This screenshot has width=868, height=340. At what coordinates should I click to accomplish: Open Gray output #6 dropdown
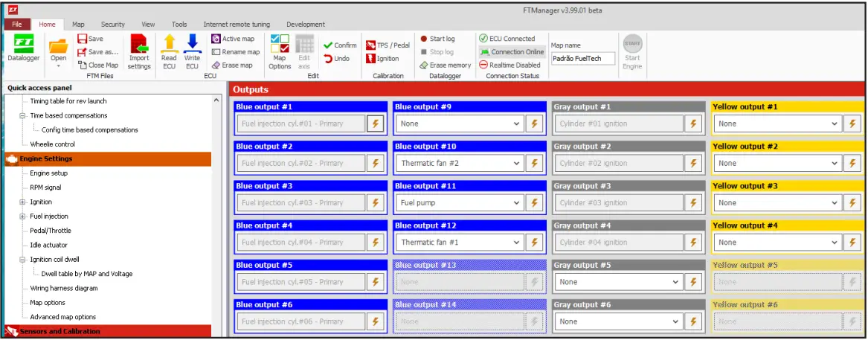click(x=618, y=321)
